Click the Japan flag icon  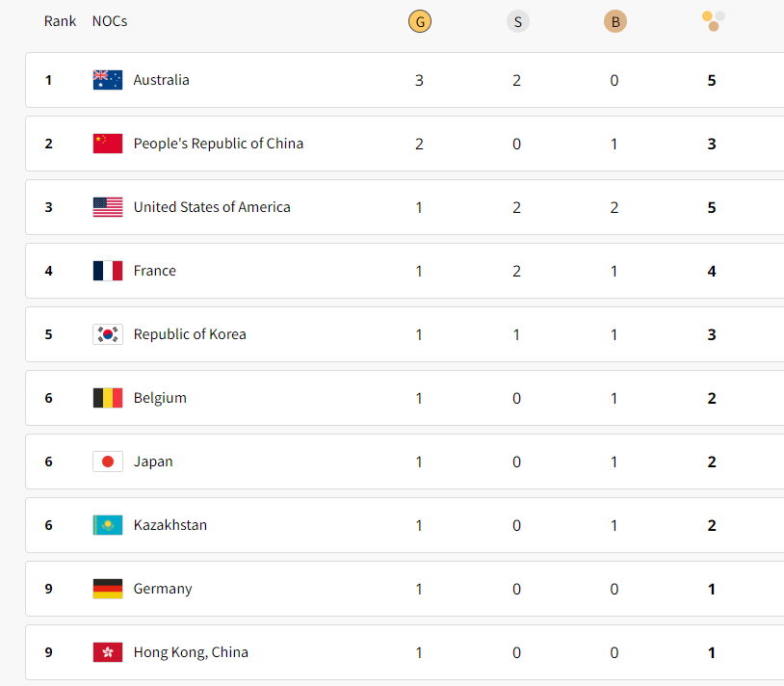(x=108, y=462)
